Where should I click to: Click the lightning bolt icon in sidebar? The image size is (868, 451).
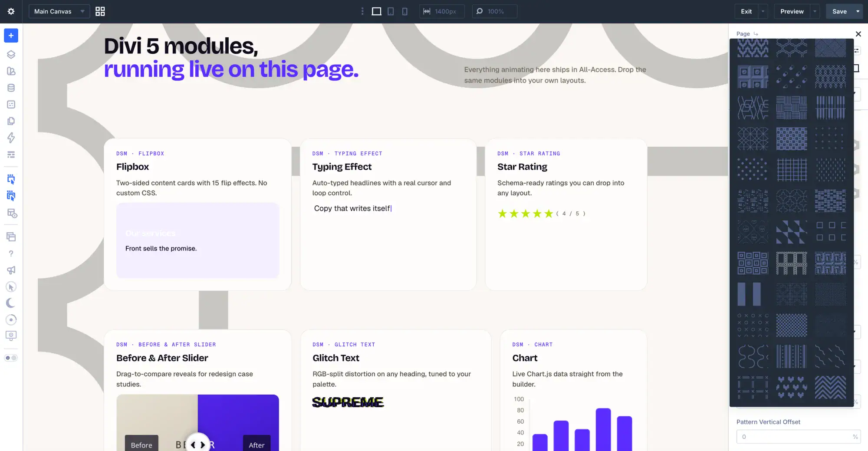11,138
